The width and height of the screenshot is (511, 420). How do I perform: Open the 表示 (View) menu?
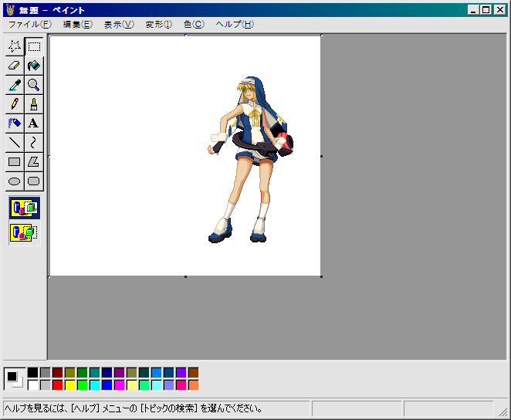pos(118,24)
